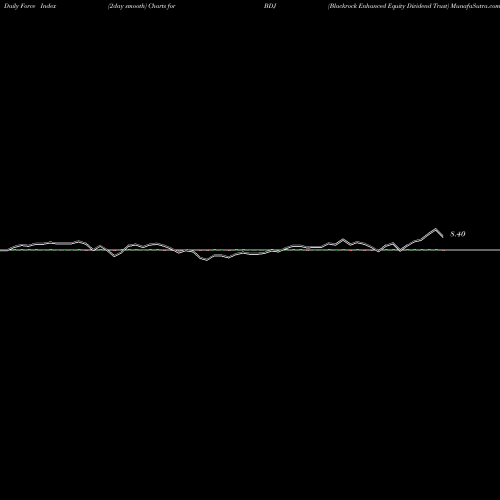Click the '(2day smooth) Charts for' text
500x500 pixels.
pyautogui.click(x=142, y=6)
